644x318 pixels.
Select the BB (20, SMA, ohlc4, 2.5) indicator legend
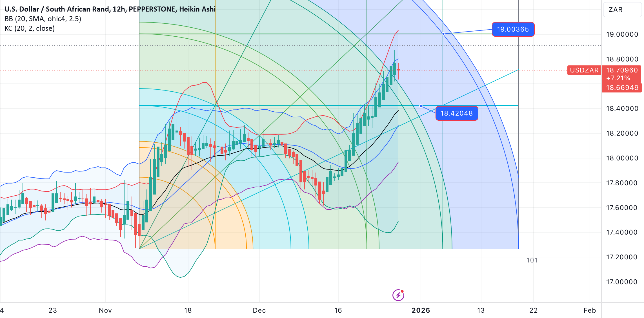tap(43, 19)
